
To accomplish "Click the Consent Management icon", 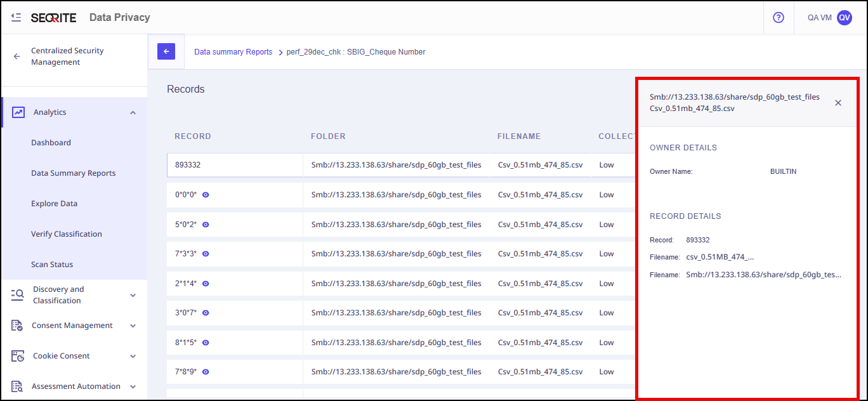I will click(18, 325).
